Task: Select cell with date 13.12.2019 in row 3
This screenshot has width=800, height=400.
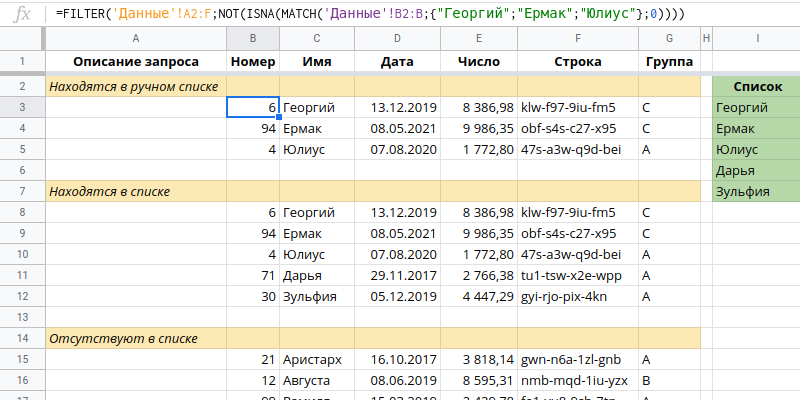Action: tap(397, 108)
